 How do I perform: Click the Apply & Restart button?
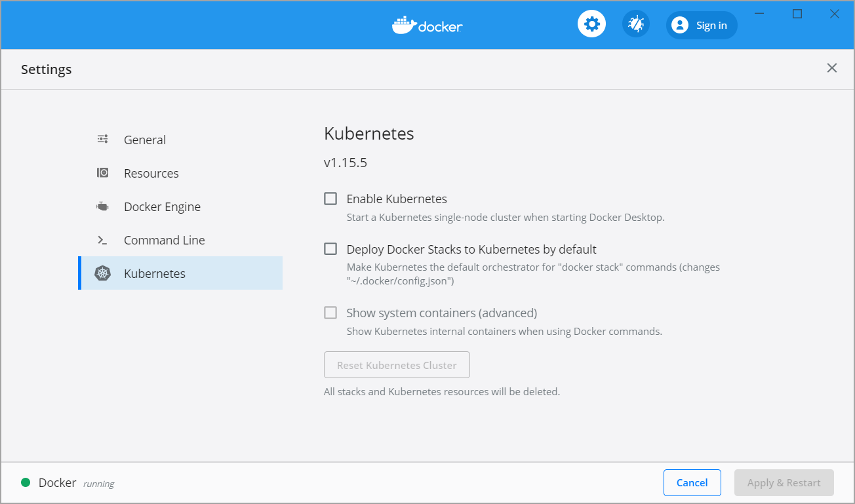point(784,482)
